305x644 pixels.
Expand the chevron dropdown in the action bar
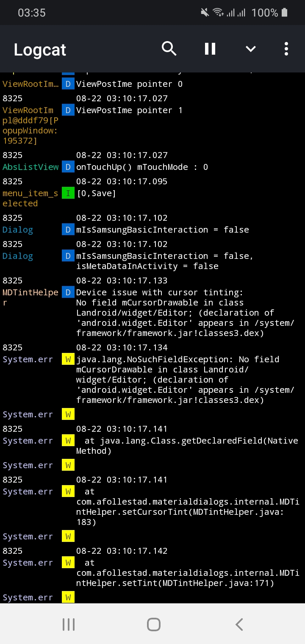(250, 49)
